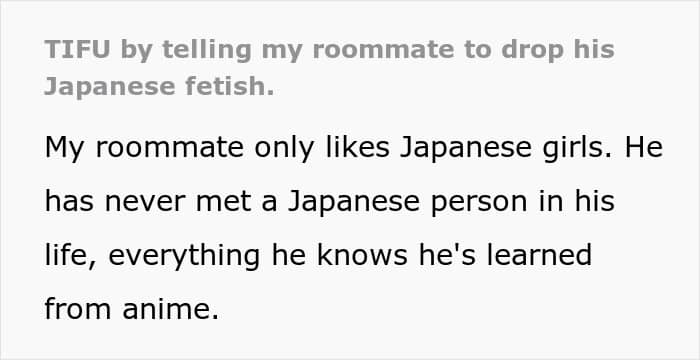Click the word "life," in the body
This screenshot has height=360, width=700.
(x=71, y=255)
